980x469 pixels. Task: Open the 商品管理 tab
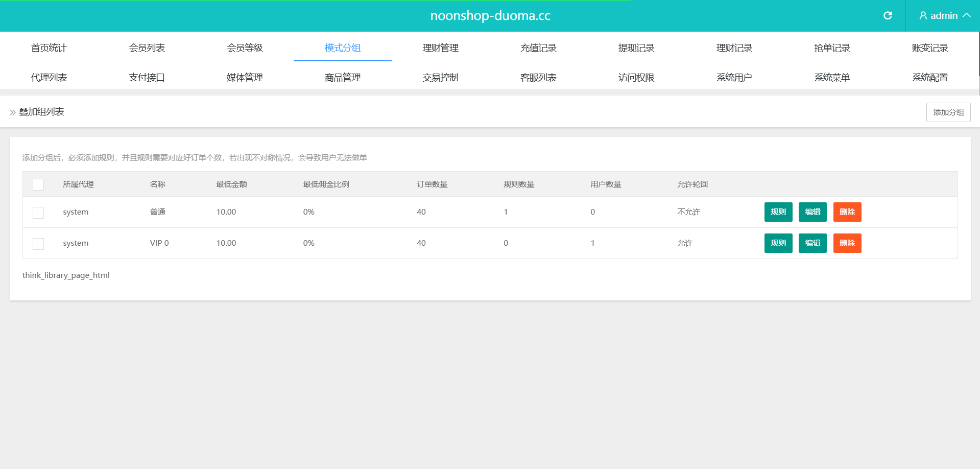pos(343,78)
